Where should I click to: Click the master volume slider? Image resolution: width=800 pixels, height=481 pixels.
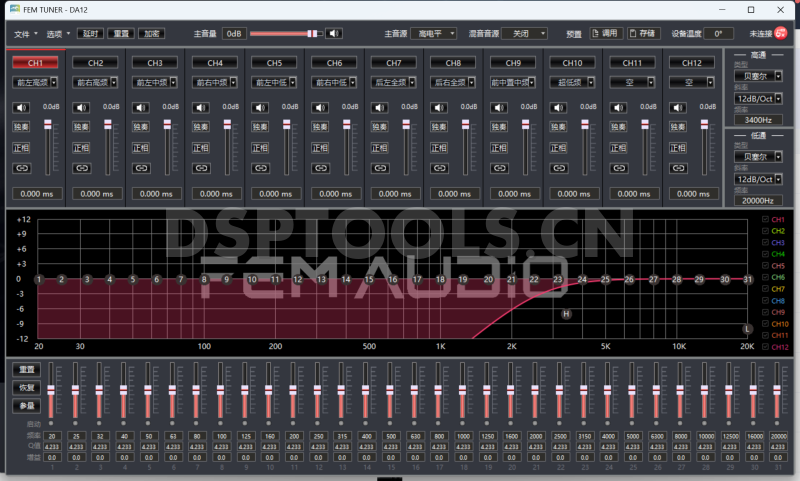pos(285,33)
